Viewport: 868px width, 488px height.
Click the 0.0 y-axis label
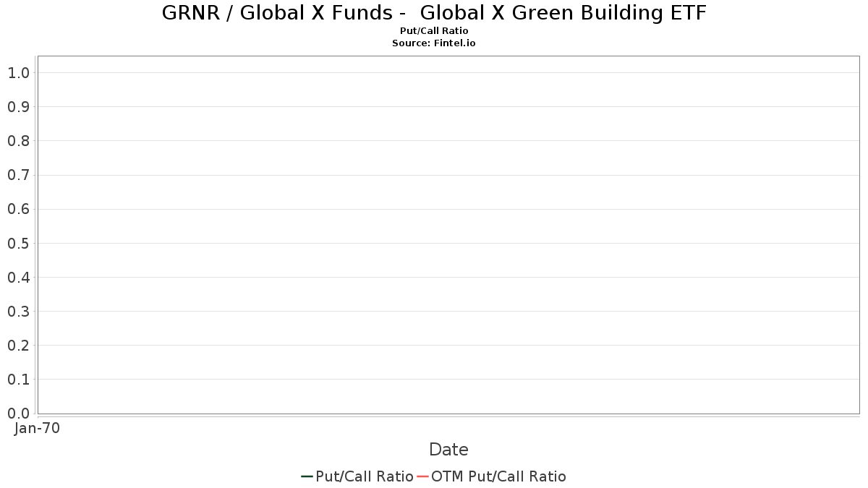coord(18,413)
